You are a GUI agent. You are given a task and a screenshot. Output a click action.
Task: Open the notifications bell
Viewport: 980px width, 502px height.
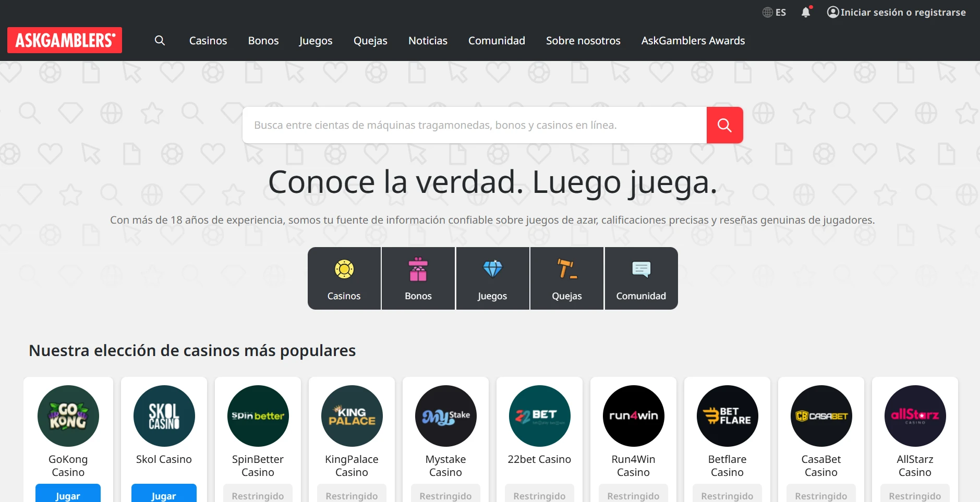[x=806, y=12]
